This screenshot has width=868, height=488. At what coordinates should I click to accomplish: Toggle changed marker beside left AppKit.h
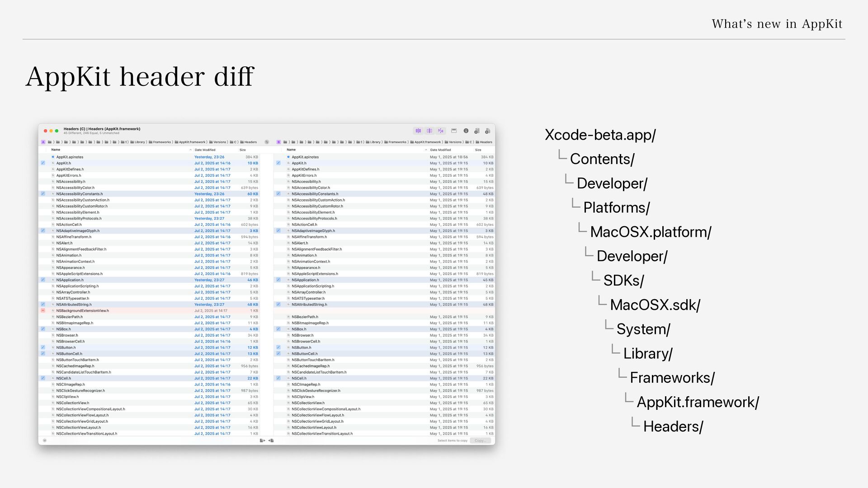pyautogui.click(x=43, y=163)
